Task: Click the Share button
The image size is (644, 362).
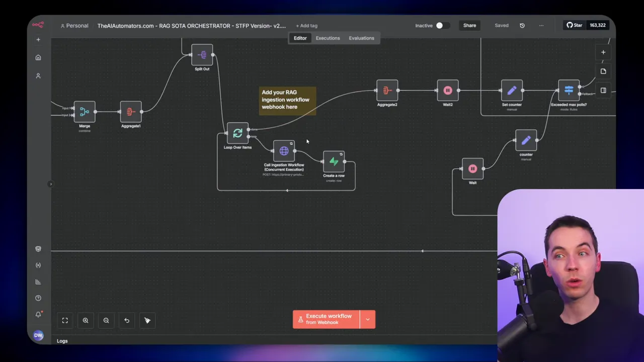Action: click(x=469, y=25)
